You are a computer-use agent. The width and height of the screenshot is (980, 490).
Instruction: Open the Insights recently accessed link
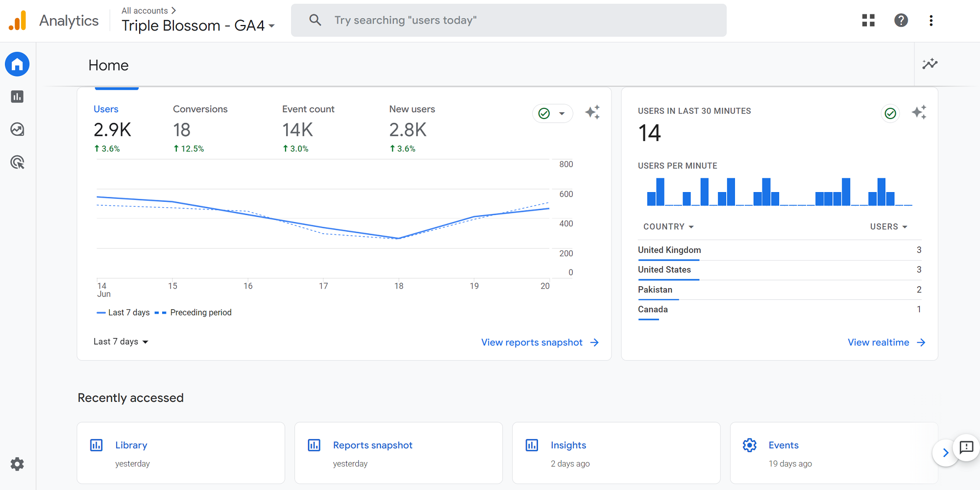point(568,445)
